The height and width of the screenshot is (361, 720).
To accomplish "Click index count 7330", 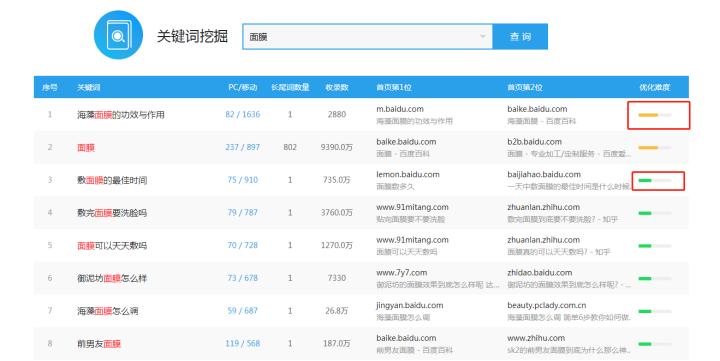I will click(x=337, y=277).
